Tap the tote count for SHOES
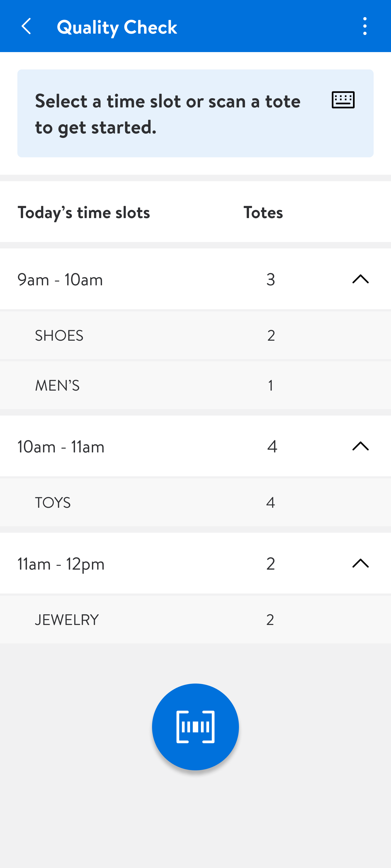Viewport: 391px width, 868px height. pos(271,336)
